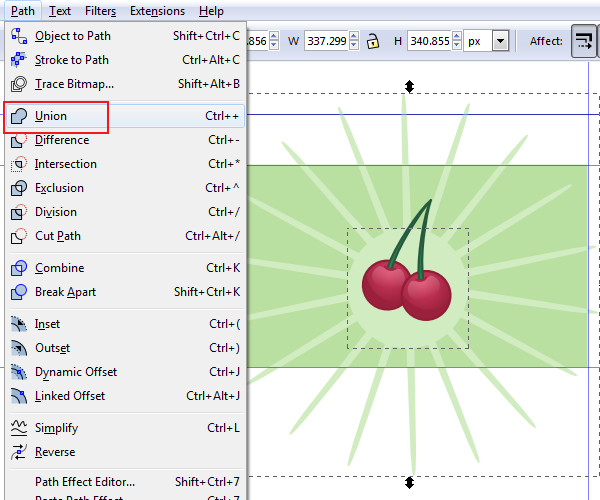
Task: Select Union menu entry label
Action: (51, 116)
